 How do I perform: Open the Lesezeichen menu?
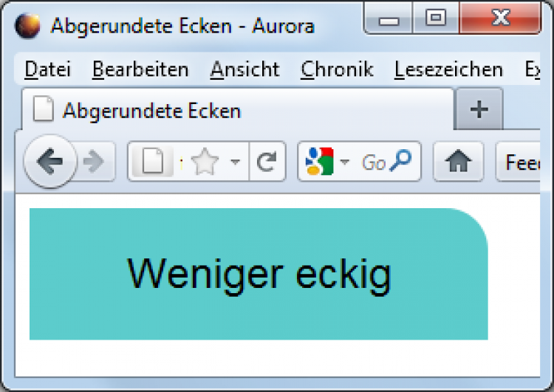pyautogui.click(x=448, y=70)
